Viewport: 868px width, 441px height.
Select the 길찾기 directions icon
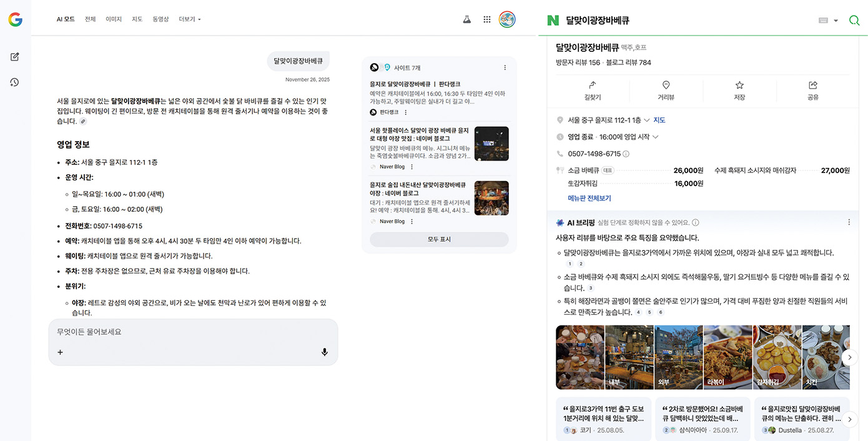point(592,88)
